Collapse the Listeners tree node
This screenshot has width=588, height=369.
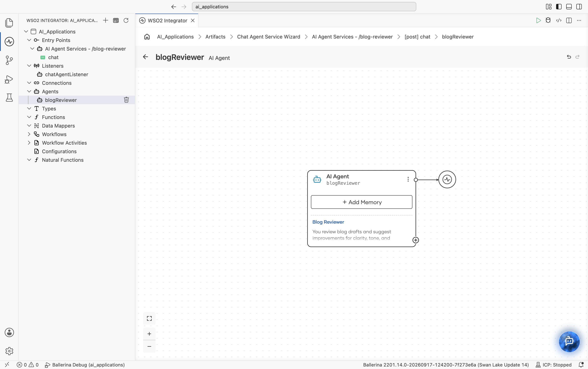pyautogui.click(x=29, y=66)
